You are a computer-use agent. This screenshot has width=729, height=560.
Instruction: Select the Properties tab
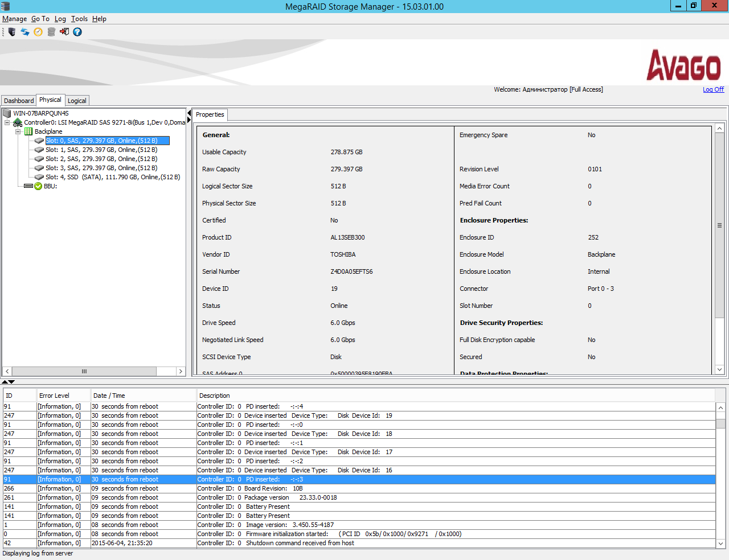coord(210,114)
